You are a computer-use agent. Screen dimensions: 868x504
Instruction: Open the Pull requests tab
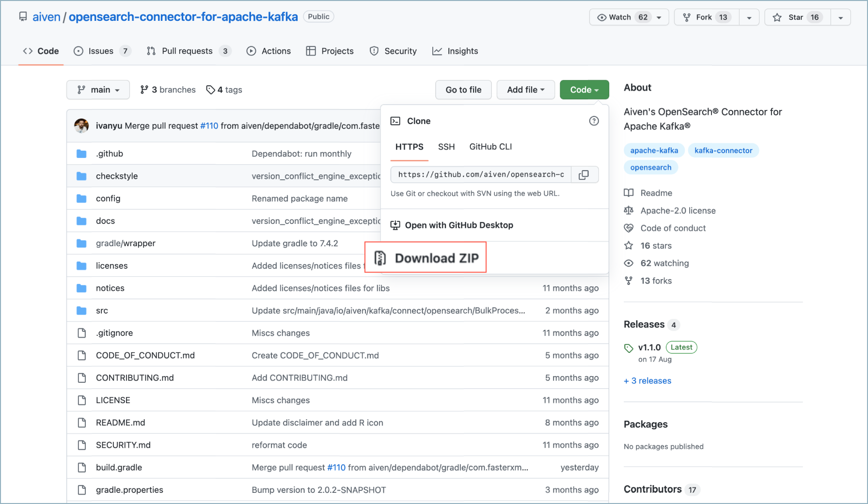[188, 51]
